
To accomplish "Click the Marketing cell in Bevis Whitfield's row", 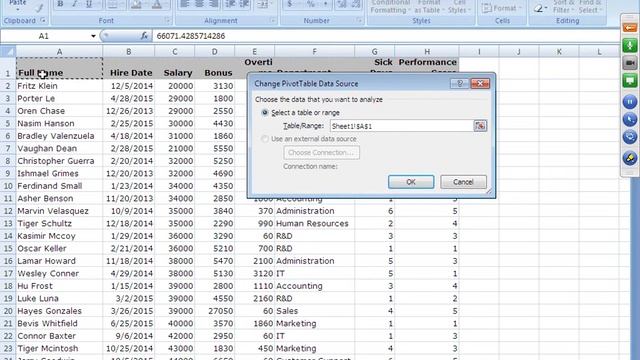I will tap(314, 324).
